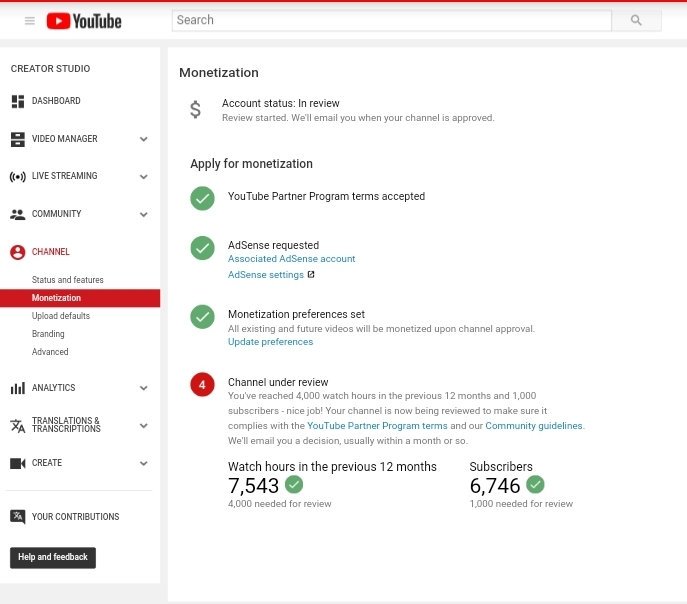Screen dimensions: 687x604
Task: Click the Video Manager icon
Action: (x=18, y=139)
